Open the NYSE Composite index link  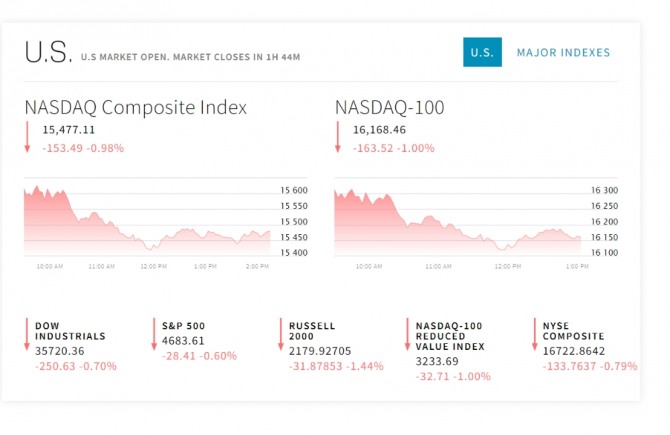pos(574,331)
